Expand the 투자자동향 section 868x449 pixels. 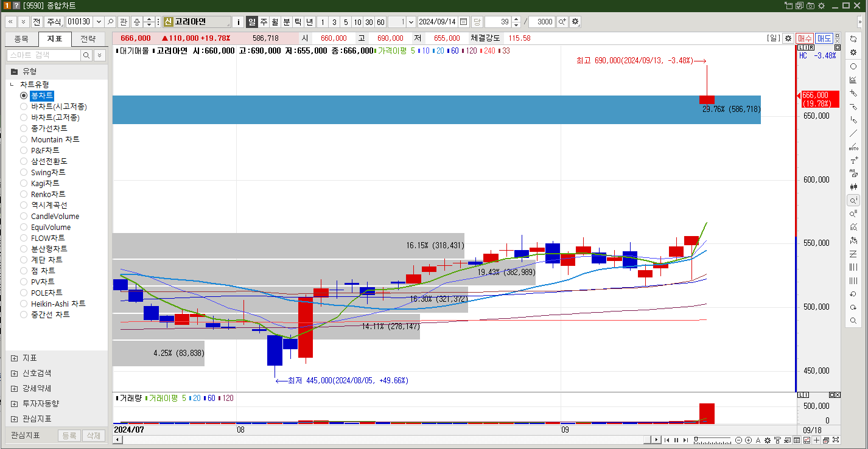click(x=14, y=404)
